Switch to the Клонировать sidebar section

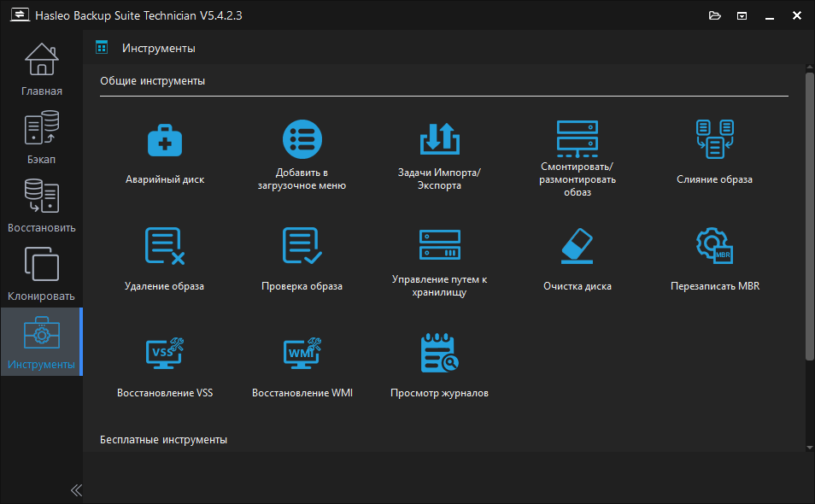(42, 274)
